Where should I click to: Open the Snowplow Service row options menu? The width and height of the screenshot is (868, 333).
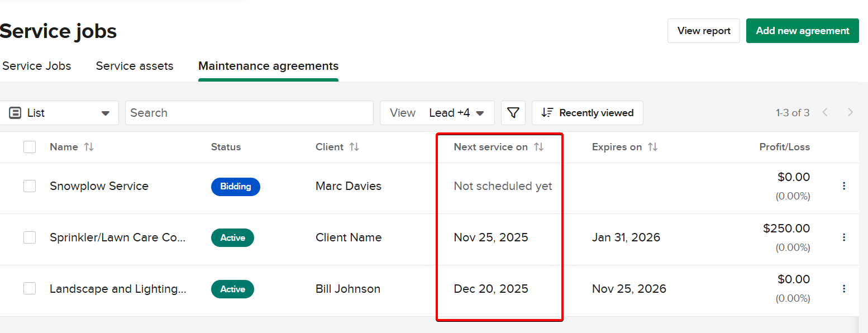tap(843, 186)
